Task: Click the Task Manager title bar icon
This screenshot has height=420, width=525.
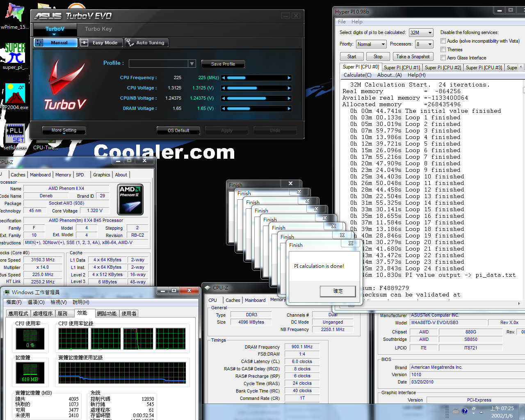Action: point(7,292)
